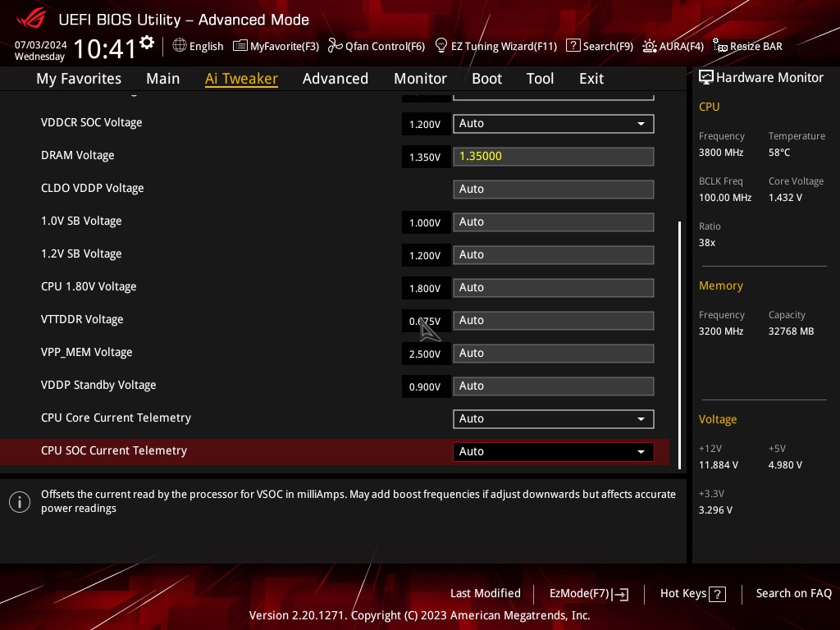840x630 pixels.
Task: Open the Exit tab
Action: 591,79
